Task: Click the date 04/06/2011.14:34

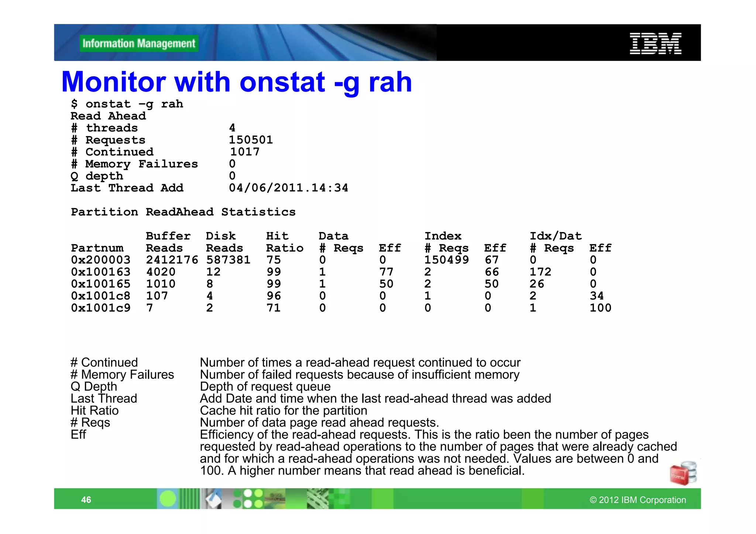Action: (288, 188)
